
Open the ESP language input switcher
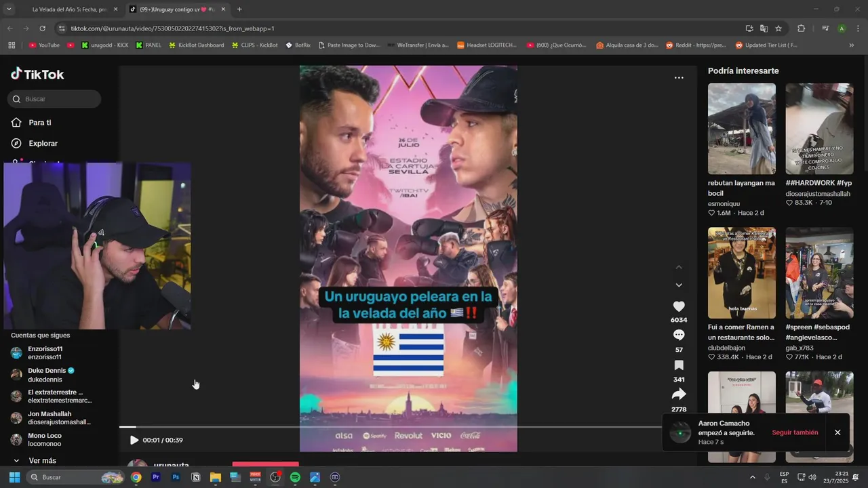point(784,477)
